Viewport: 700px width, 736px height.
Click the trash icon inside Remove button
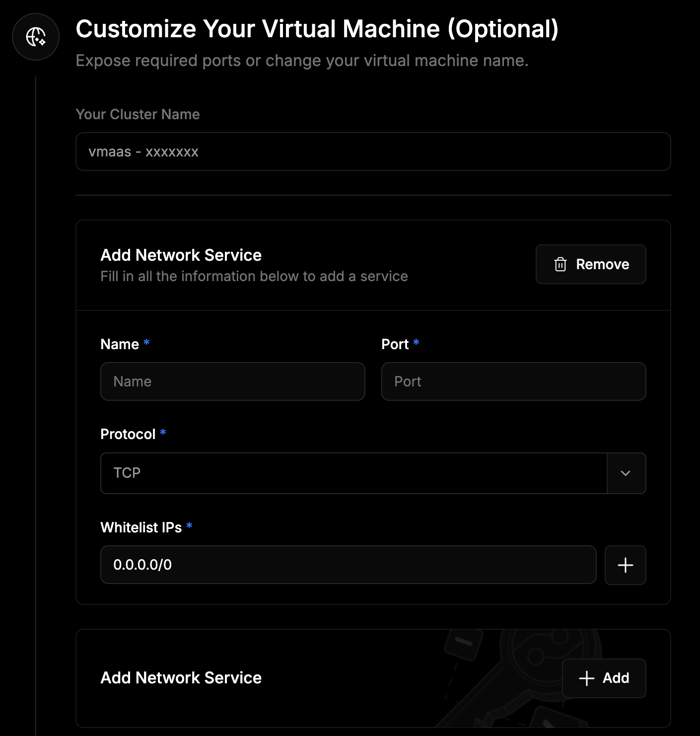coord(560,264)
